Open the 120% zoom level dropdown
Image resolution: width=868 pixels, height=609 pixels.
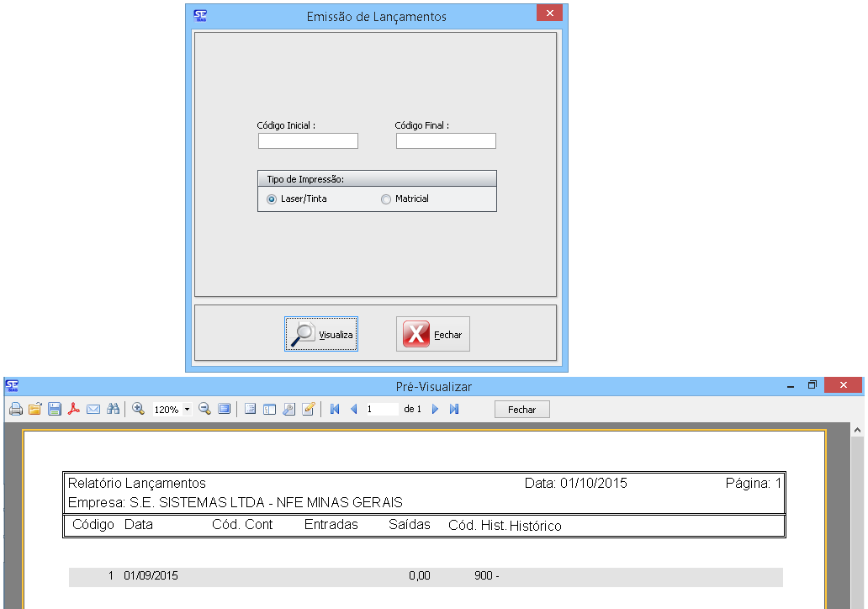[187, 410]
